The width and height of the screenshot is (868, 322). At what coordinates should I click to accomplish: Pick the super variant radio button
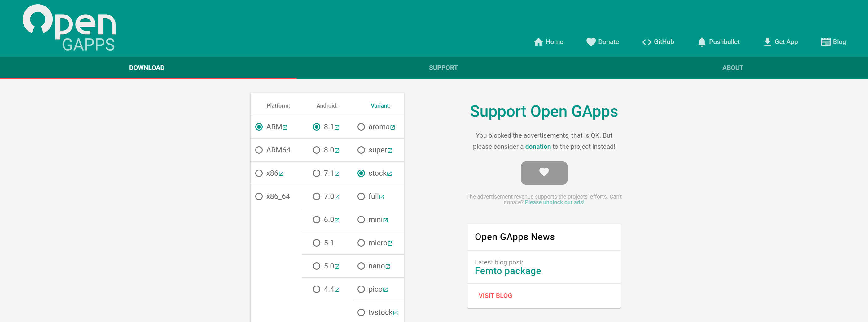(x=361, y=150)
